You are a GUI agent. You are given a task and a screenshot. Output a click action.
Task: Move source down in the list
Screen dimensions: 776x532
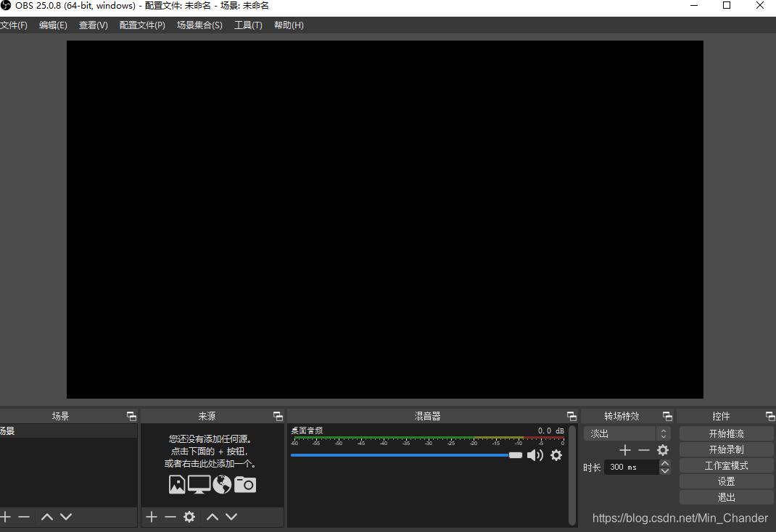click(x=231, y=518)
